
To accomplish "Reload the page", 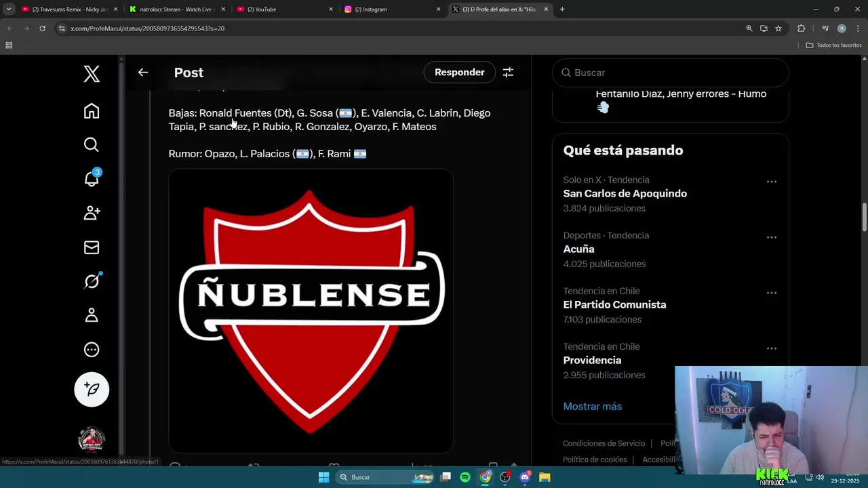I will point(42,28).
